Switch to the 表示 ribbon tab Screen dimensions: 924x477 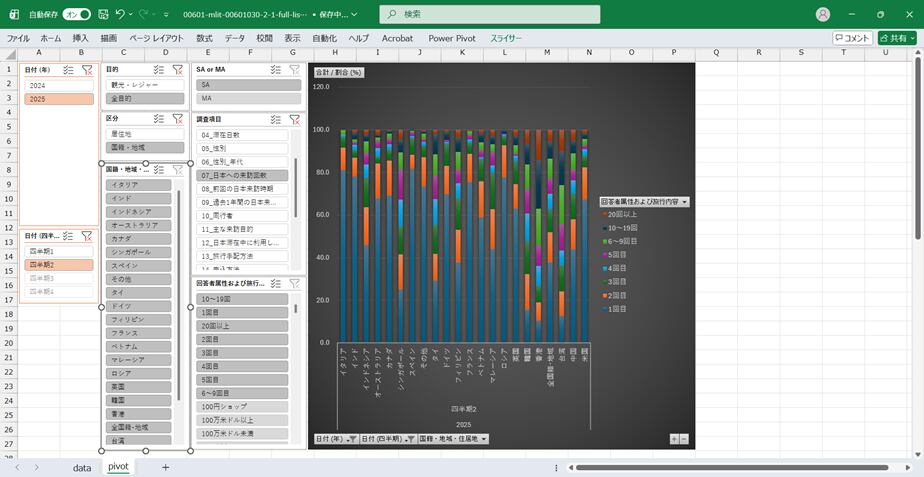(x=292, y=38)
